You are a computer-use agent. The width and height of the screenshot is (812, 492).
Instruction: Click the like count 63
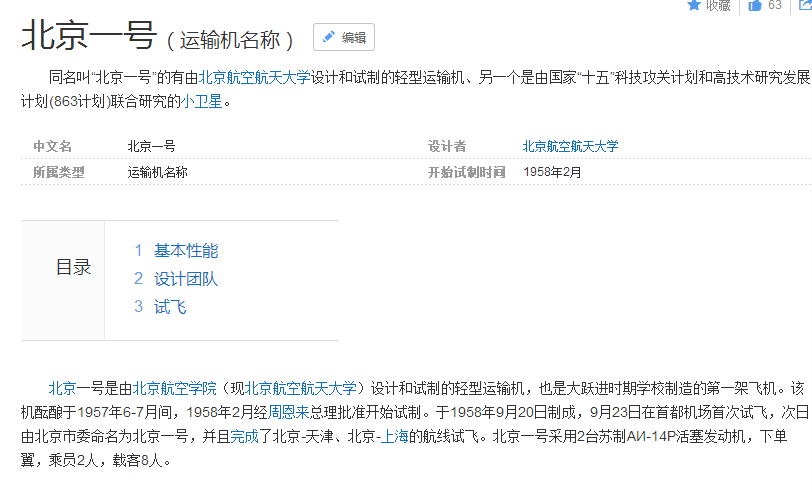pos(775,5)
